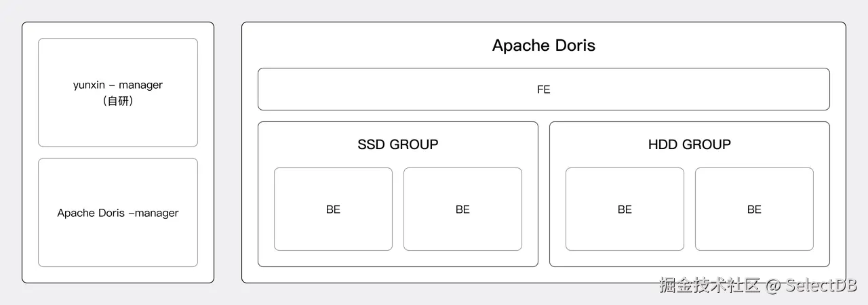Viewport: 868px width, 305px height.
Task: Click the second BE box in HDD GROUP
Action: tap(754, 209)
